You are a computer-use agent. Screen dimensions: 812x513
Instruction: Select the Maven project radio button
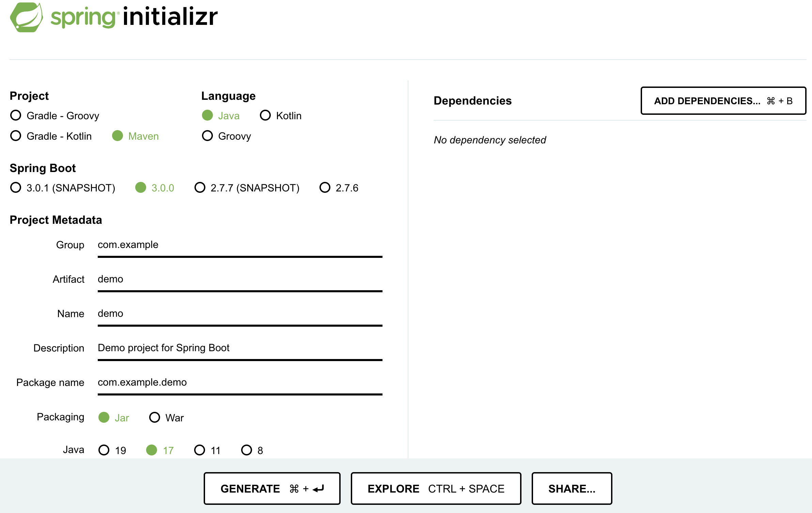pyautogui.click(x=118, y=136)
